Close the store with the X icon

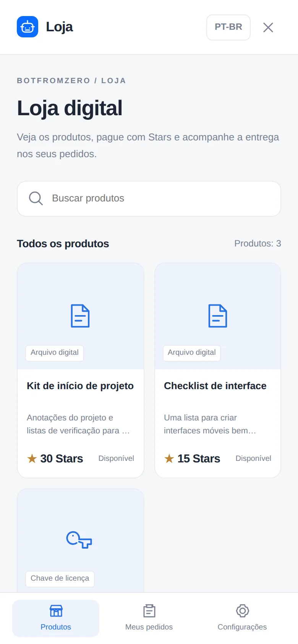point(268,27)
